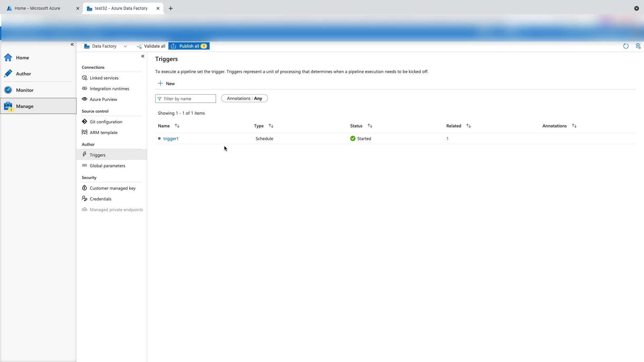Sort triggers by Type column
The image size is (644, 362).
pos(271,126)
